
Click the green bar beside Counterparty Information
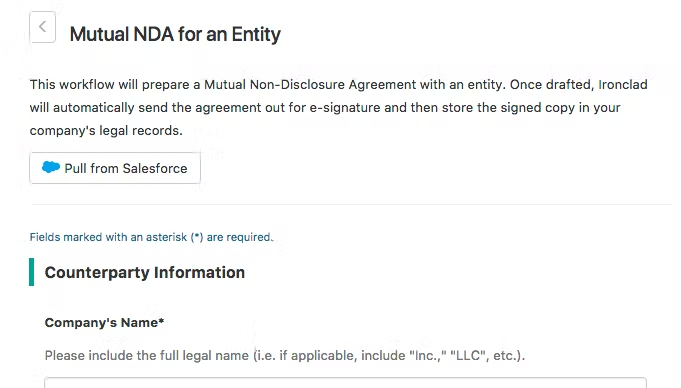[x=31, y=272]
